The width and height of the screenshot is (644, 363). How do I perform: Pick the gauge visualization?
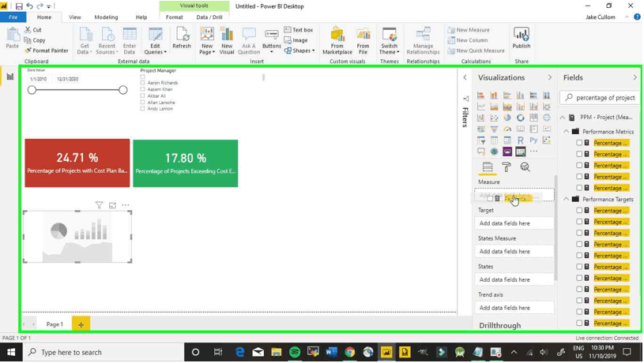point(507,129)
